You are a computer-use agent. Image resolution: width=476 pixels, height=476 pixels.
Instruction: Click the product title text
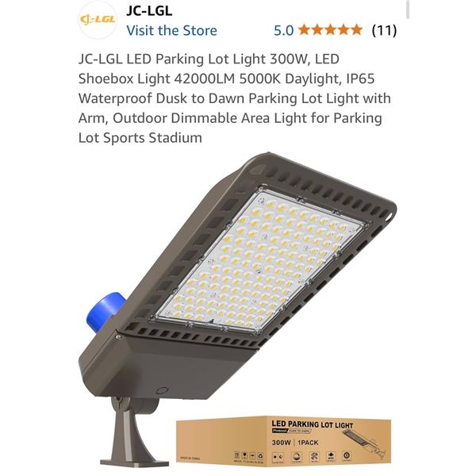pyautogui.click(x=234, y=98)
